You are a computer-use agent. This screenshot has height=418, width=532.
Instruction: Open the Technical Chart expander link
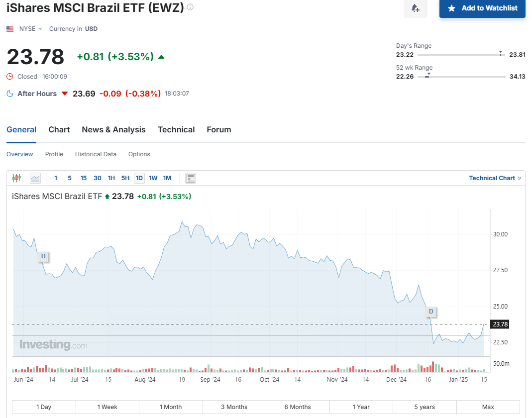pyautogui.click(x=495, y=178)
